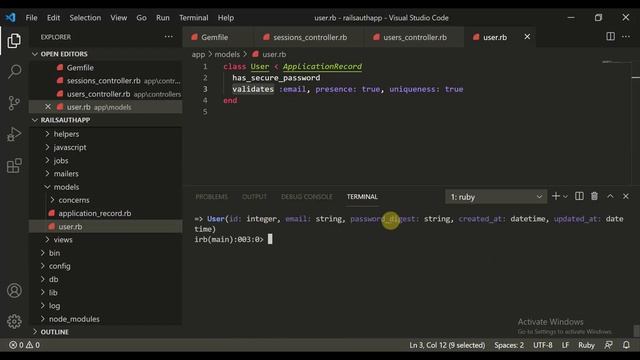This screenshot has height=360, width=640.
Task: Expand the bin folder
Action: 54,253
